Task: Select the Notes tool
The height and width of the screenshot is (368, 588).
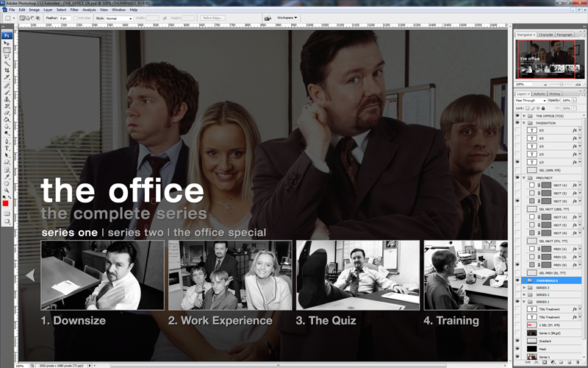Action: coord(7,169)
